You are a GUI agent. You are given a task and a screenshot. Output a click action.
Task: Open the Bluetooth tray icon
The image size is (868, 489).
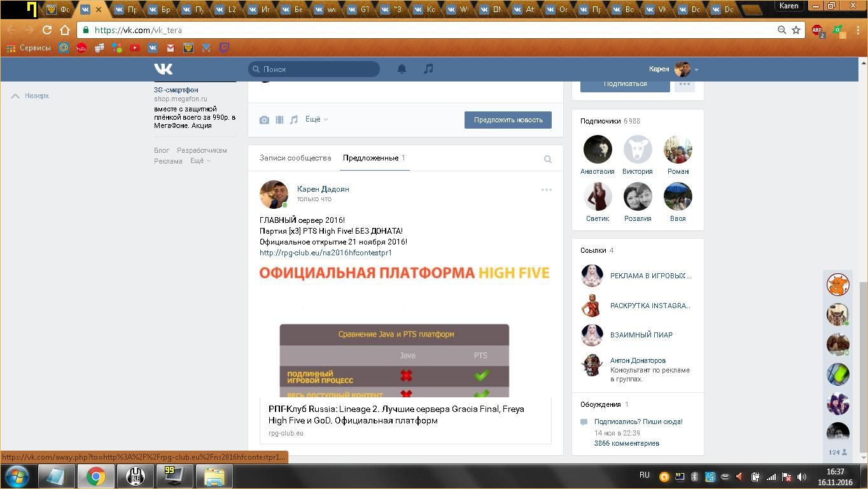point(694,476)
